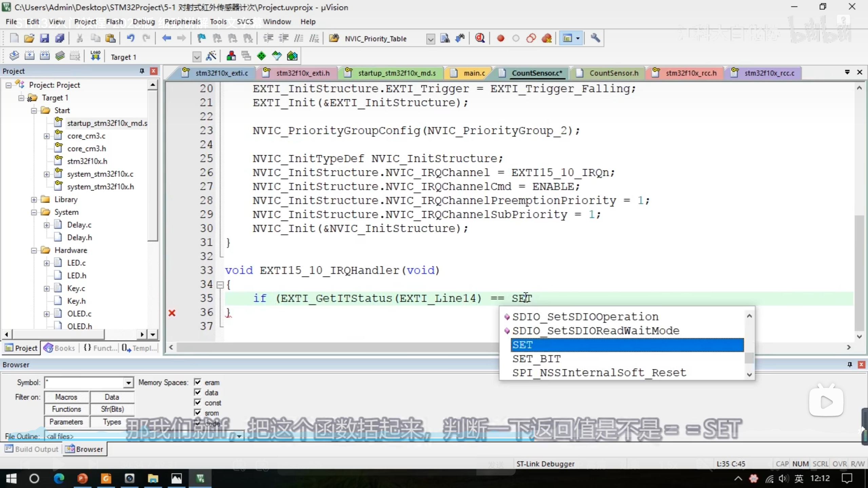Expand the Library folder in project tree
Screen dimensions: 868x488
click(x=34, y=200)
